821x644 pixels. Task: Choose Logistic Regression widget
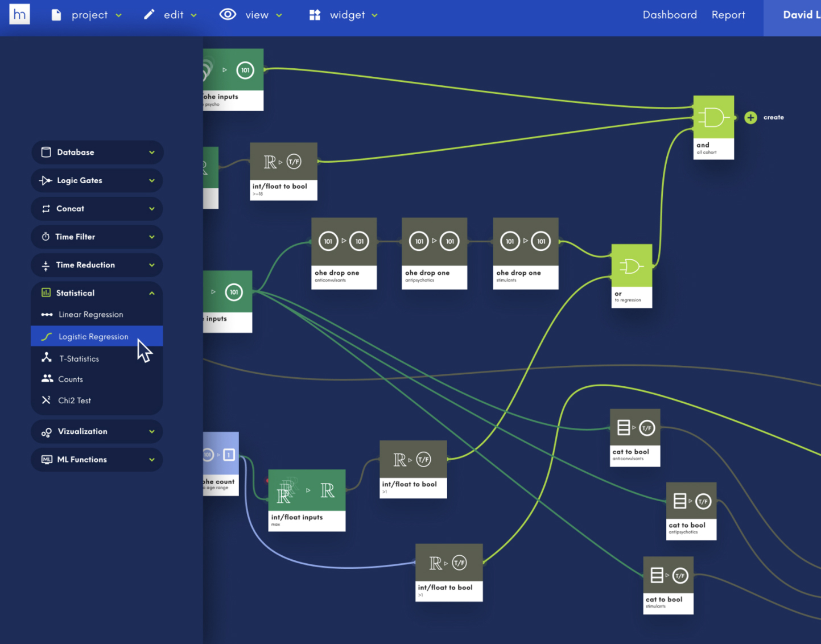[97, 336]
